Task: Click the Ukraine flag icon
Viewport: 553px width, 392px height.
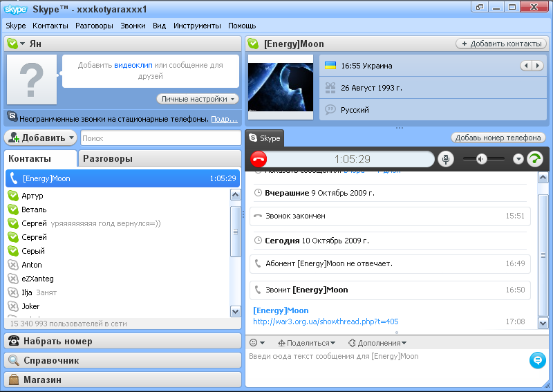Action: coord(330,65)
